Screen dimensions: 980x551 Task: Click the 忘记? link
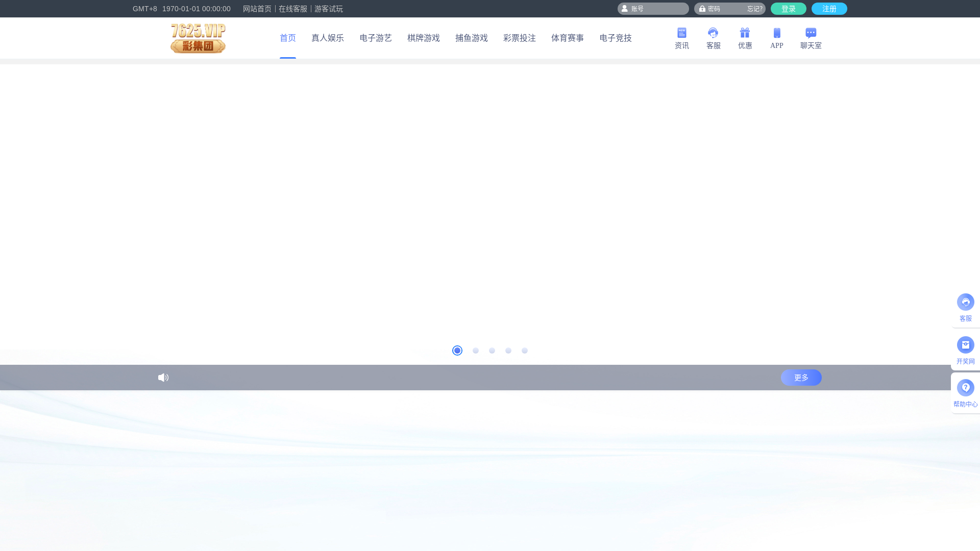[x=755, y=9]
